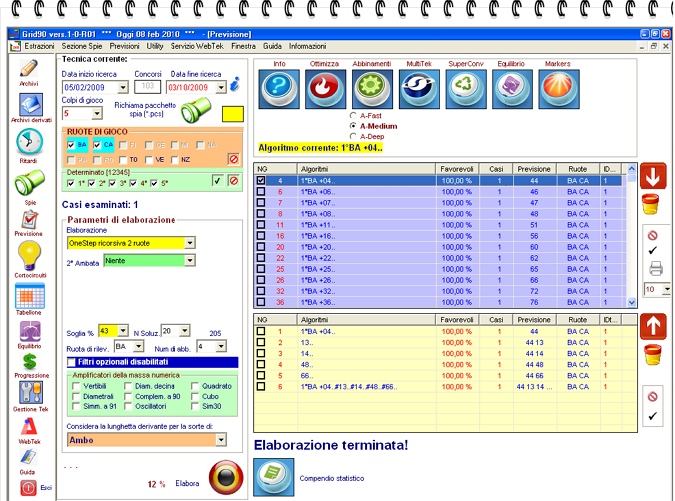
Task: Open the WebTek sidebar icon
Action: coord(29,427)
